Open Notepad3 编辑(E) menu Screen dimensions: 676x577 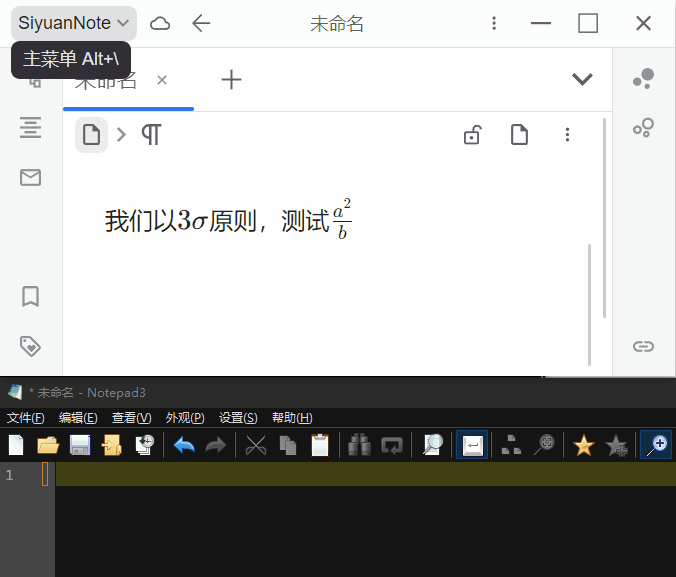pos(78,418)
